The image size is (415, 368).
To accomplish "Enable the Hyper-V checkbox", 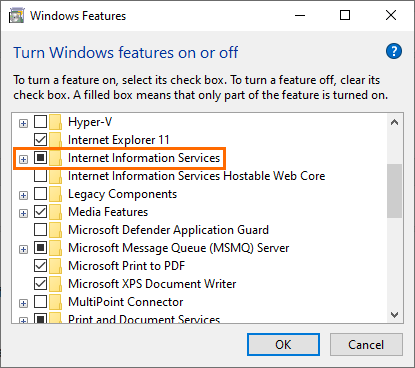I will click(x=40, y=121).
